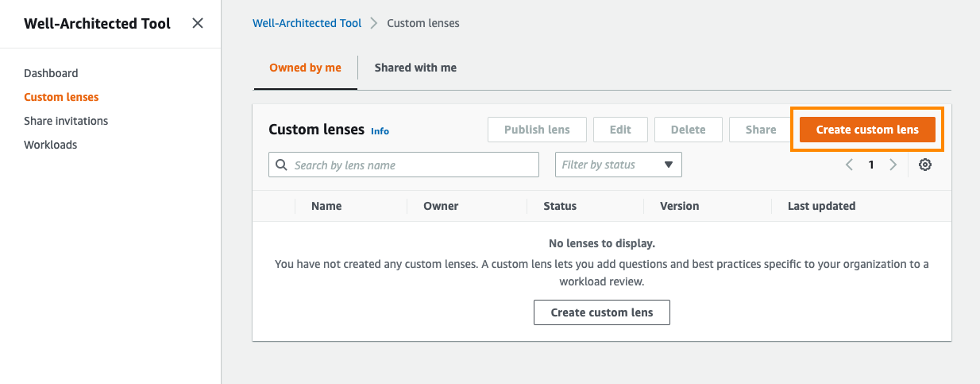Open Share invitations in sidebar

click(x=66, y=121)
